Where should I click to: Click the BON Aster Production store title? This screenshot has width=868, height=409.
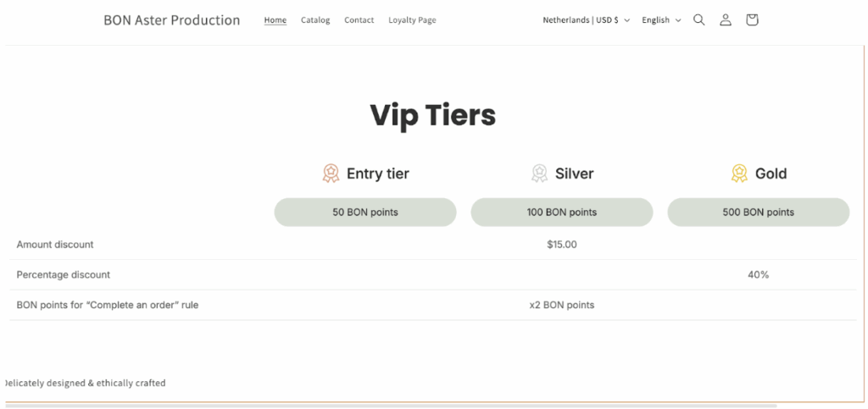click(x=172, y=20)
